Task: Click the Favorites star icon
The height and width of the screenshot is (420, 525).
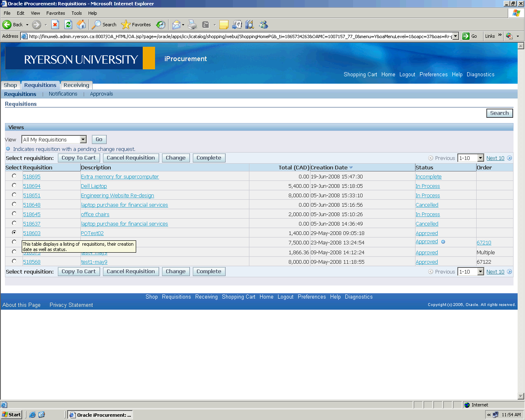Action: [x=126, y=25]
